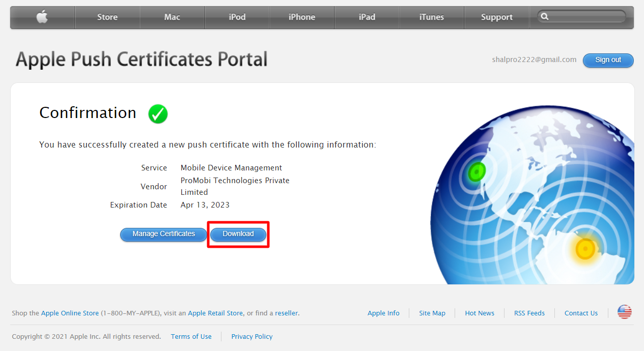Open the Site Map link

(x=432, y=313)
